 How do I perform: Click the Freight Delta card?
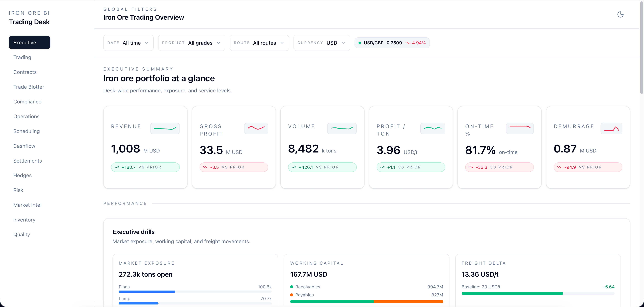pos(538,280)
